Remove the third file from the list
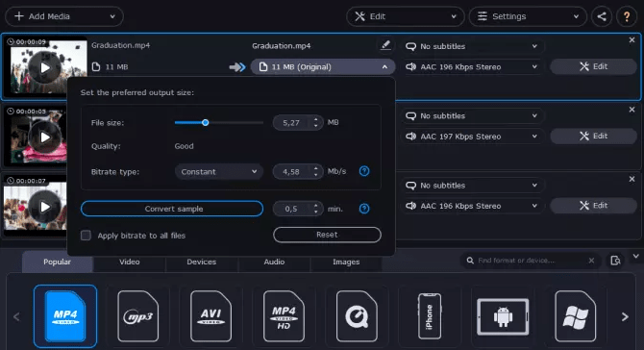Screen dimensions: 644x350 pyautogui.click(x=632, y=179)
